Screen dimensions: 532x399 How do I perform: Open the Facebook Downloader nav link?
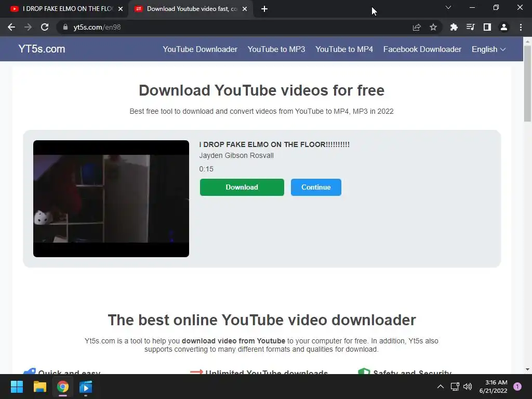(422, 49)
